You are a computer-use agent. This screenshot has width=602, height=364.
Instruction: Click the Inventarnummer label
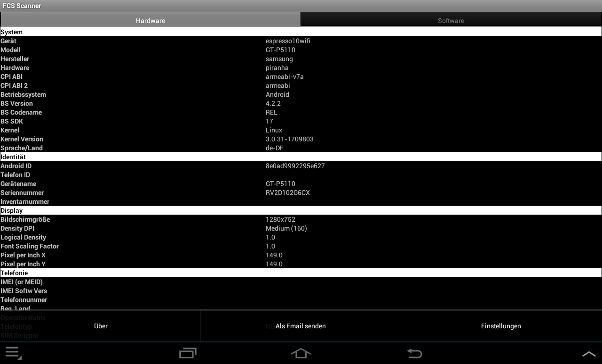[x=25, y=201]
